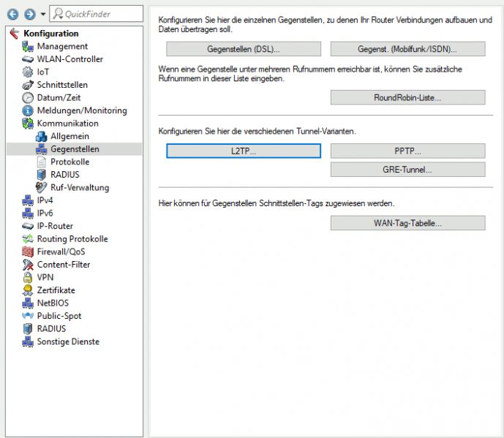Open the Gegenstellen (DSL) button
The image size is (504, 438).
(x=244, y=49)
